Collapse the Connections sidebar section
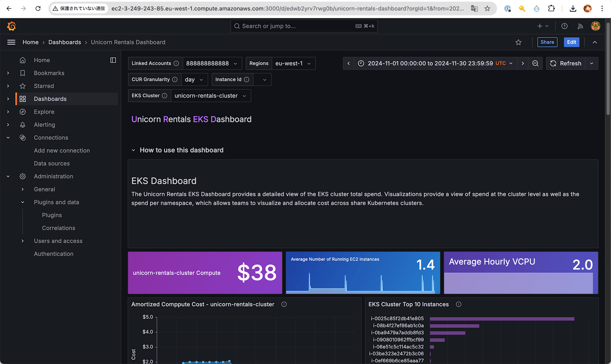 [x=8, y=138]
